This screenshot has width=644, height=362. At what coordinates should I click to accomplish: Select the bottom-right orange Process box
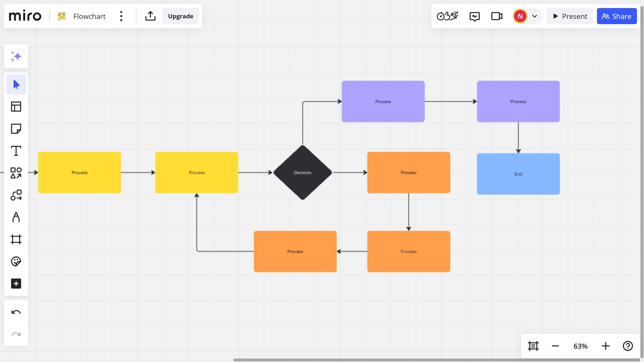tap(409, 251)
